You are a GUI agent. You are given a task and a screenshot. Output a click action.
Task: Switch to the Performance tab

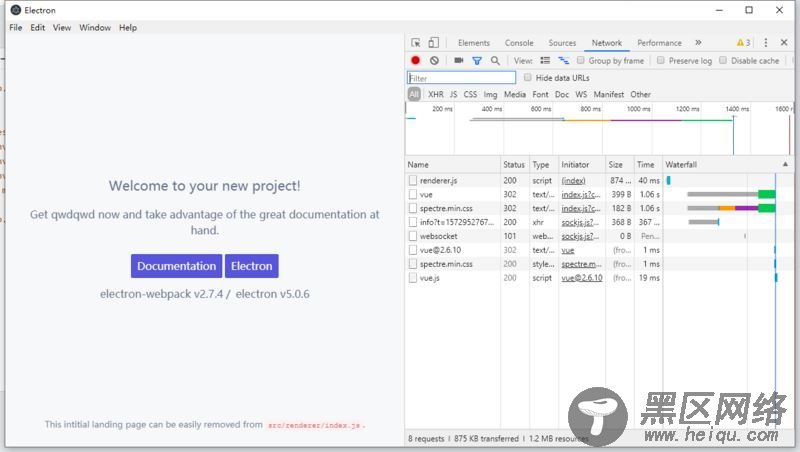point(659,43)
